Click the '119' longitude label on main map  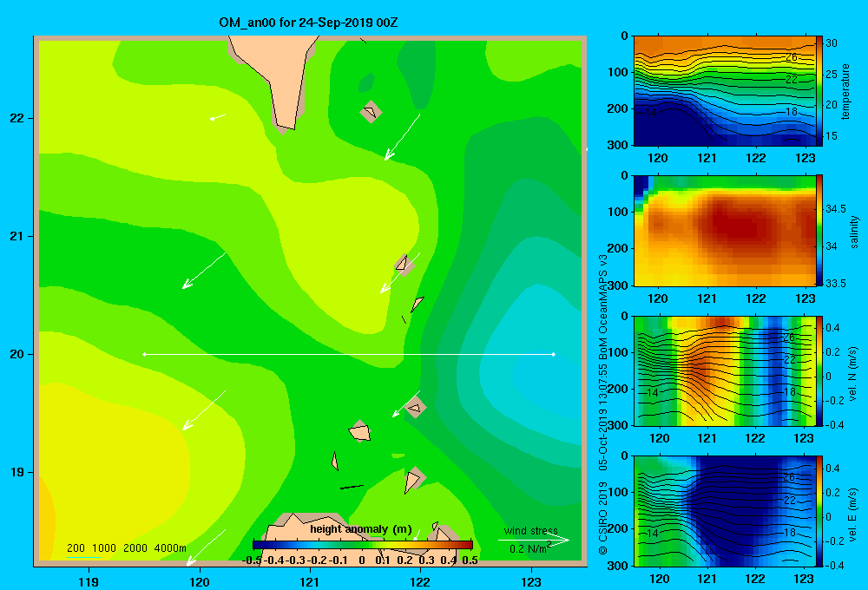(89, 582)
